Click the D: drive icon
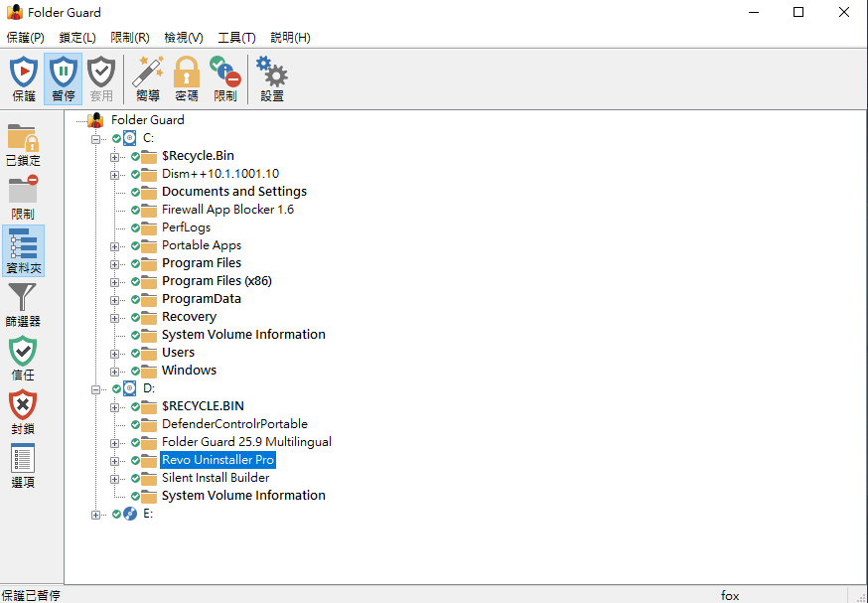 pyautogui.click(x=129, y=388)
